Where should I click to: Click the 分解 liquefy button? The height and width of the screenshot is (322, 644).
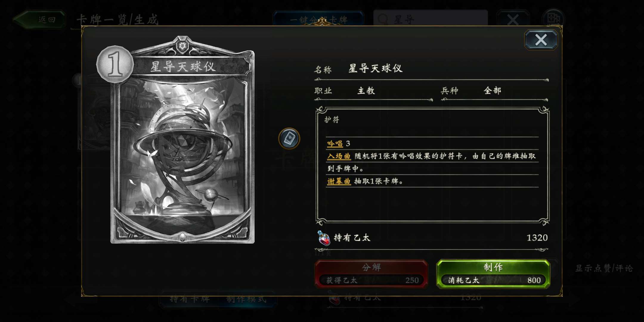(x=371, y=274)
